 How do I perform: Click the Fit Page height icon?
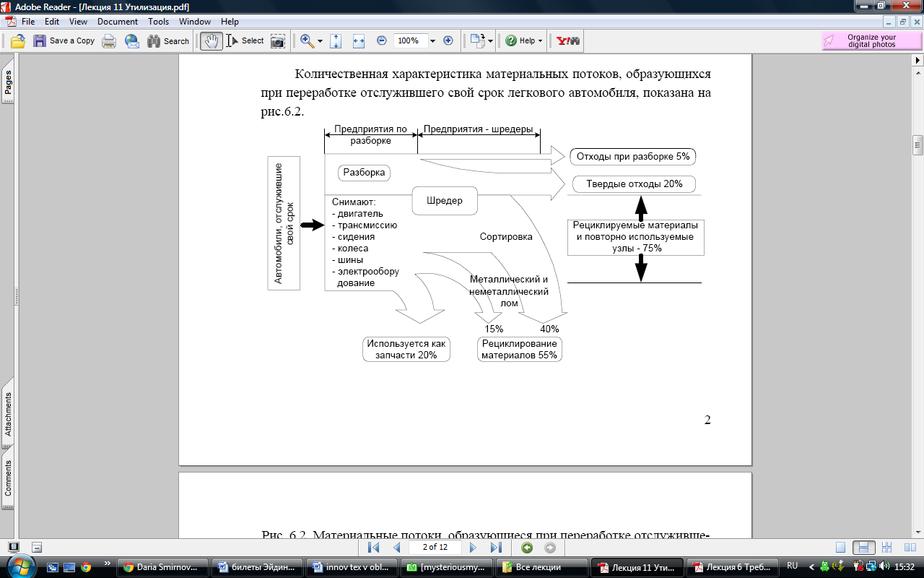tap(335, 41)
